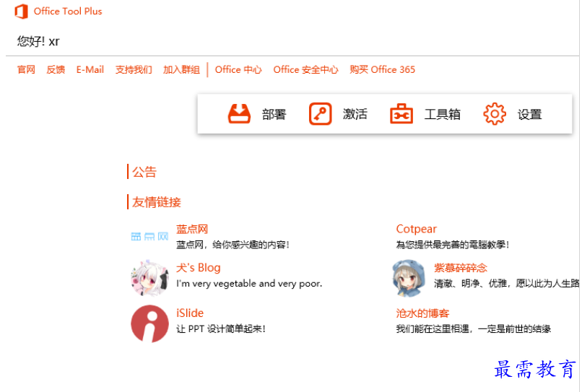Click the 您好! xr greeting text
The image size is (582, 392).
38,41
